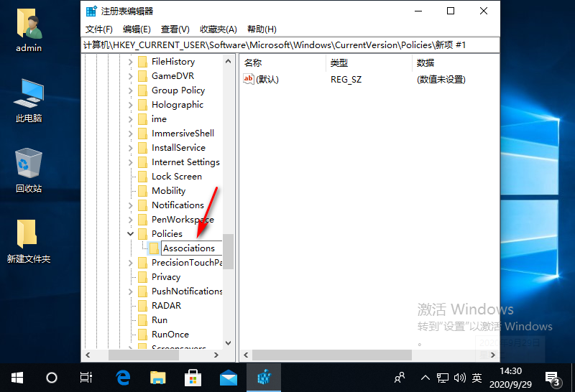Collapse the Policies key
The width and height of the screenshot is (575, 392).
click(x=131, y=234)
